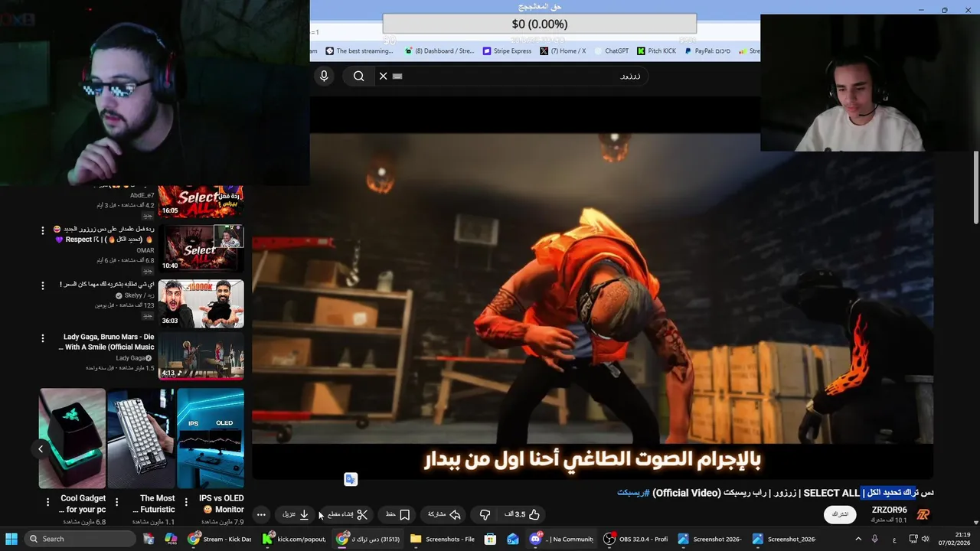This screenshot has height=551, width=980.
Task: Switch to Chrome window دس تراك (31513)
Action: click(367, 539)
